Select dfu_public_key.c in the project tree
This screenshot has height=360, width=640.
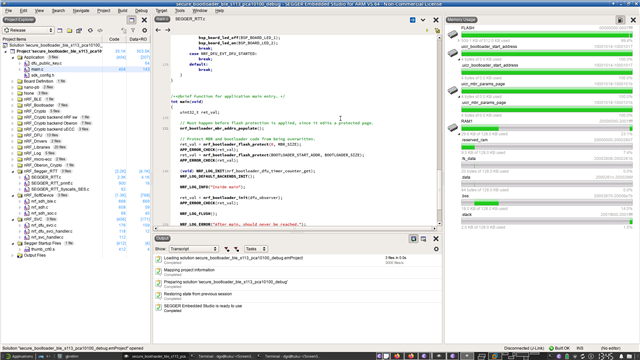point(46,63)
